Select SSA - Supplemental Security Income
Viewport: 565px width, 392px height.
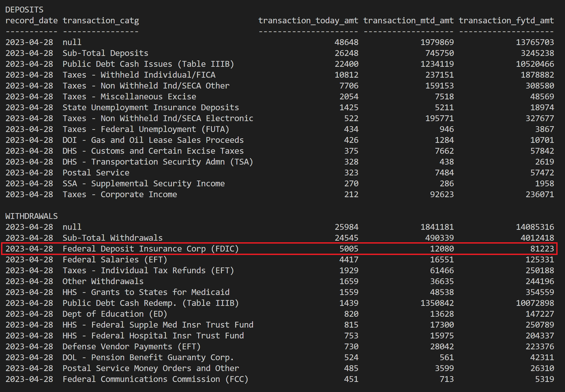tap(143, 183)
